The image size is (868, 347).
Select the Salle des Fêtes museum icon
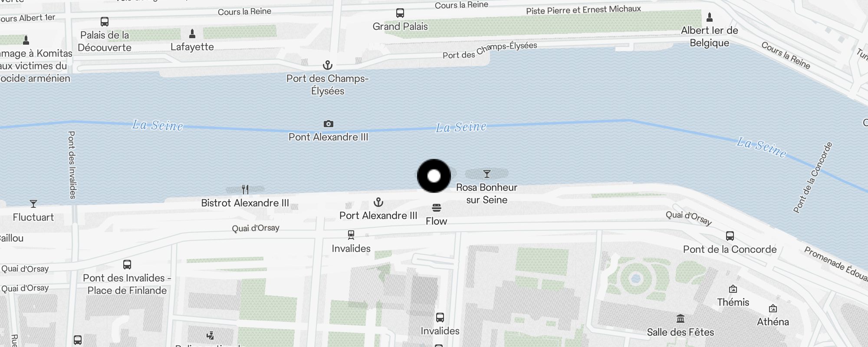(x=681, y=319)
